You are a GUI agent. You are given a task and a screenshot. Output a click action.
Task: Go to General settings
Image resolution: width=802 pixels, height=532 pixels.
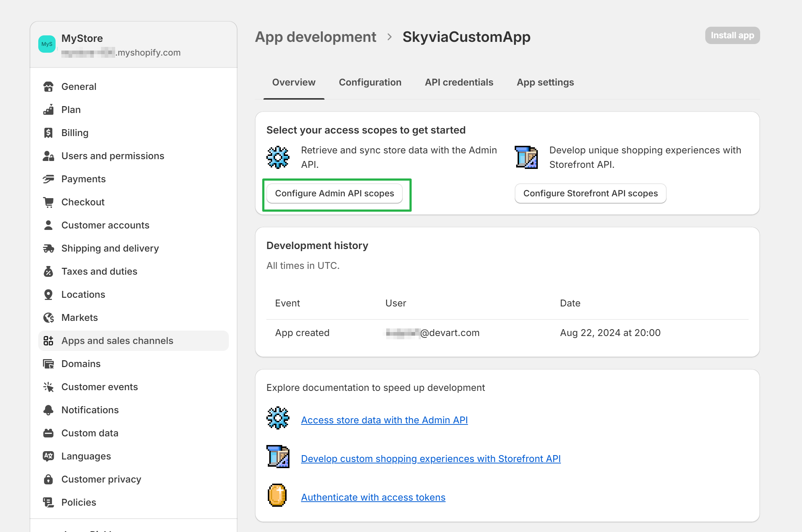[x=134, y=87]
